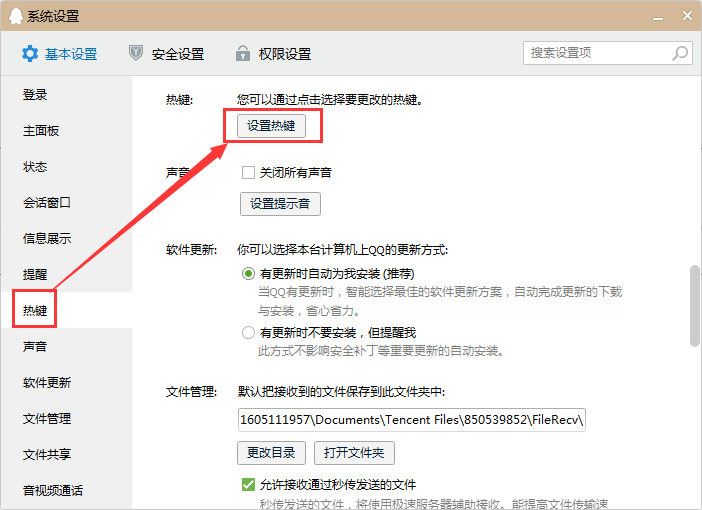Image resolution: width=702 pixels, height=510 pixels.
Task: Open the 热键 section in sidebar
Action: click(35, 311)
